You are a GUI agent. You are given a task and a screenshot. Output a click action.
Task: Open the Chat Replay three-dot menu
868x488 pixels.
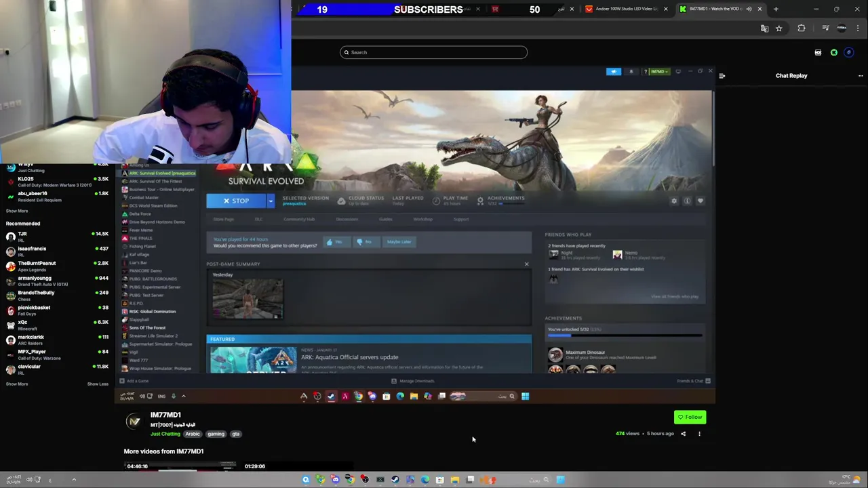tap(861, 76)
